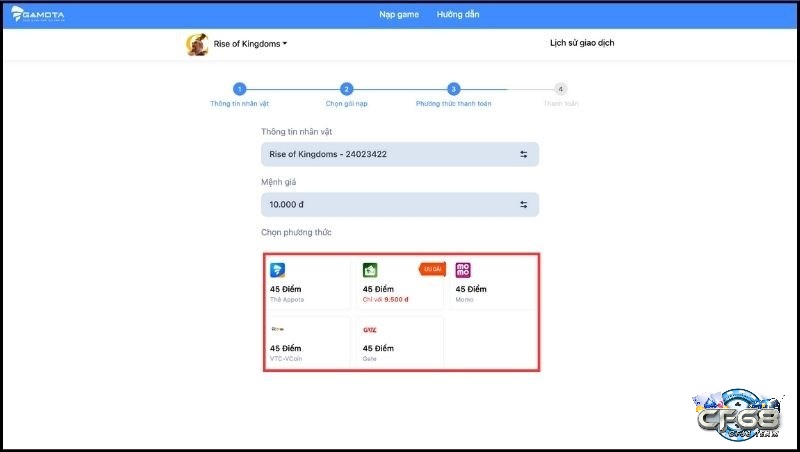Image resolution: width=800 pixels, height=452 pixels.
Task: Choose Gate payment method
Action: click(x=401, y=342)
